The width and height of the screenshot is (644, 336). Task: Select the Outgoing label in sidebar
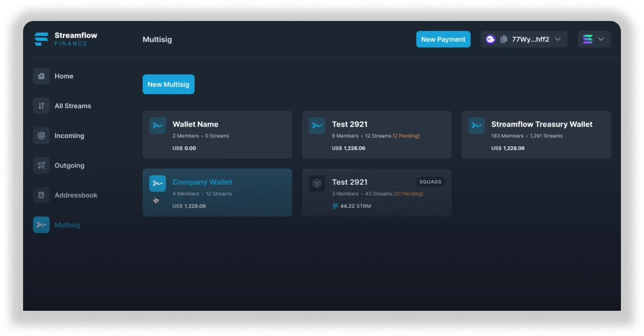[x=69, y=165]
